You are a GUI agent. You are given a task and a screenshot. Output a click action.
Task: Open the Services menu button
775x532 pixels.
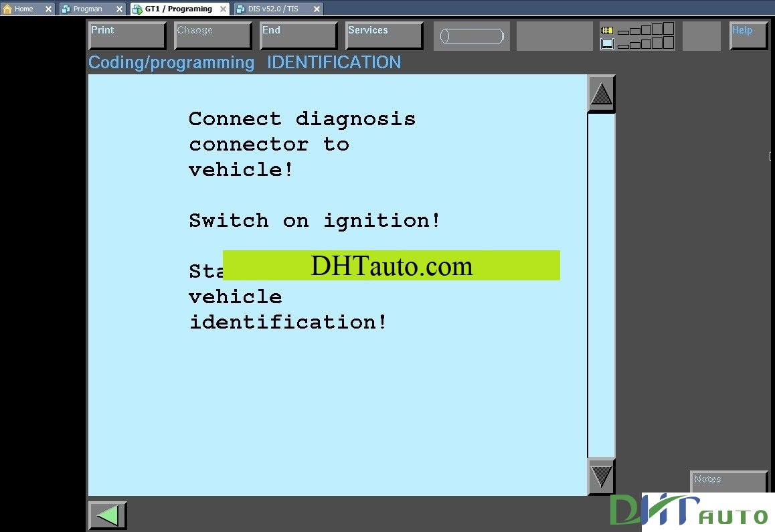click(384, 35)
